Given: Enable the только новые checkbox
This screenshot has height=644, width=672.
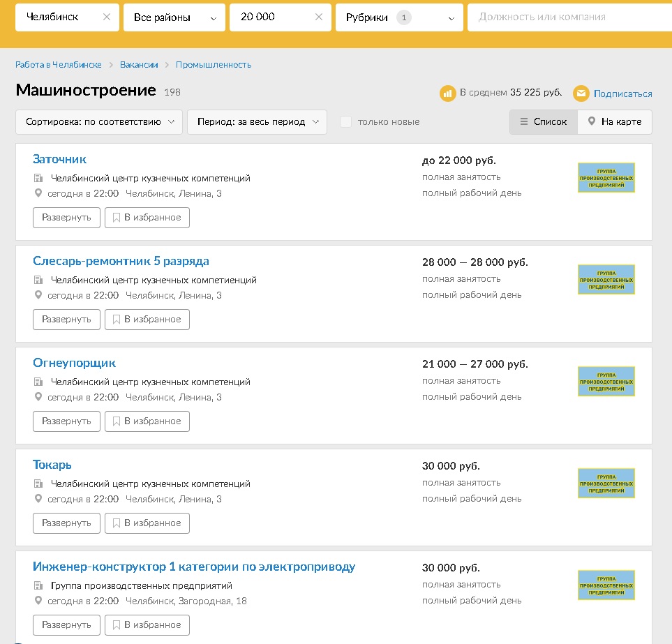Looking at the screenshot, I should coord(345,121).
